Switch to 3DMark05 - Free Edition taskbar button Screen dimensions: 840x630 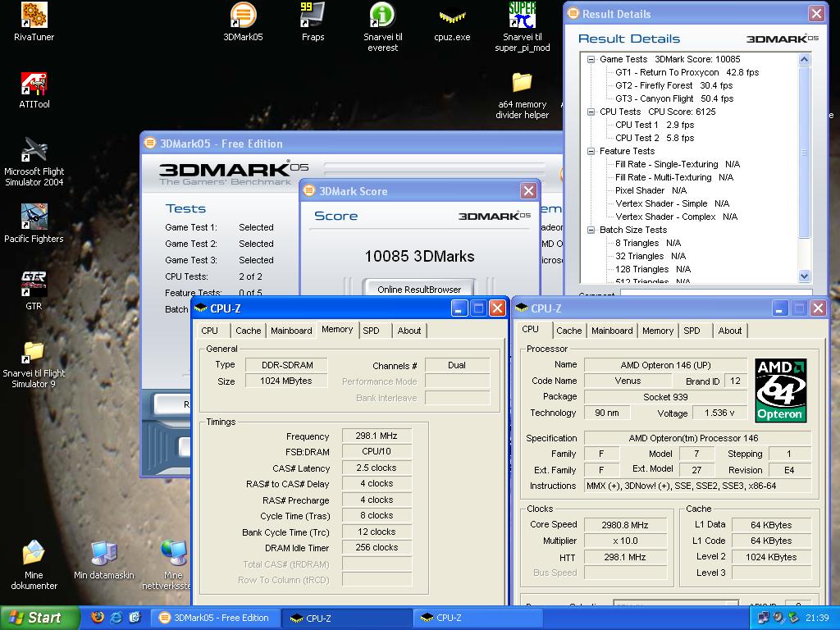pos(214,618)
